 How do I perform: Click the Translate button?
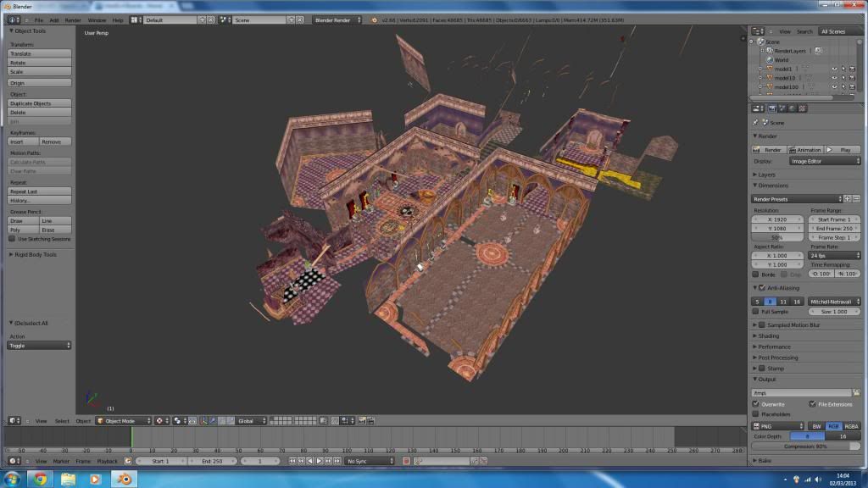(x=39, y=53)
